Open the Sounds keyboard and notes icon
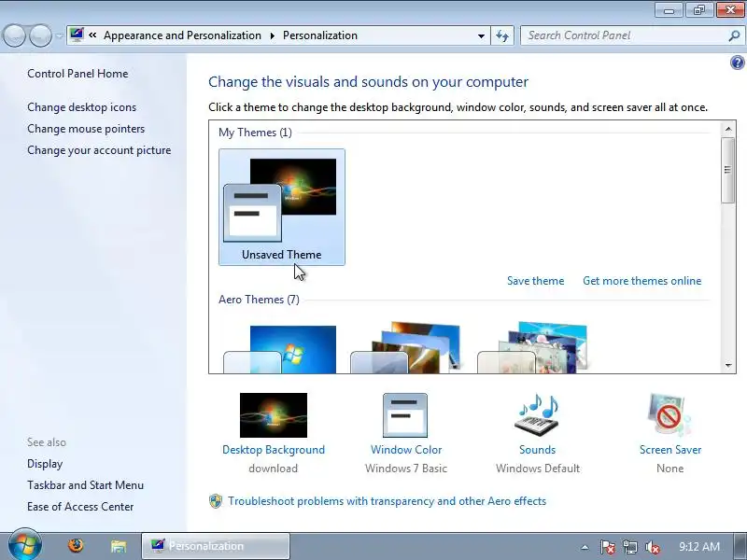 click(x=537, y=415)
